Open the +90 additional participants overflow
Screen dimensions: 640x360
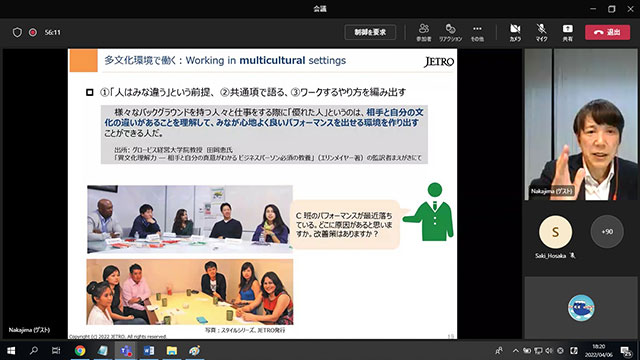[607, 231]
